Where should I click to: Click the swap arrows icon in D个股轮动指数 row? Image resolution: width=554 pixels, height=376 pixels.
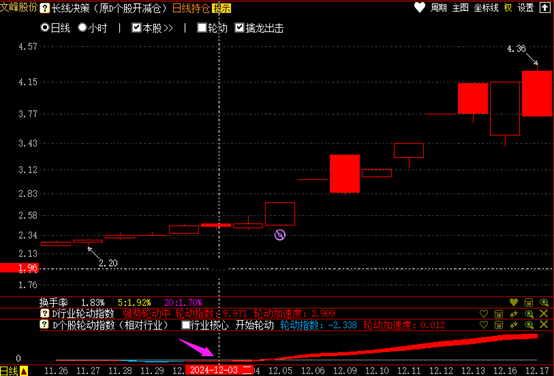click(514, 325)
